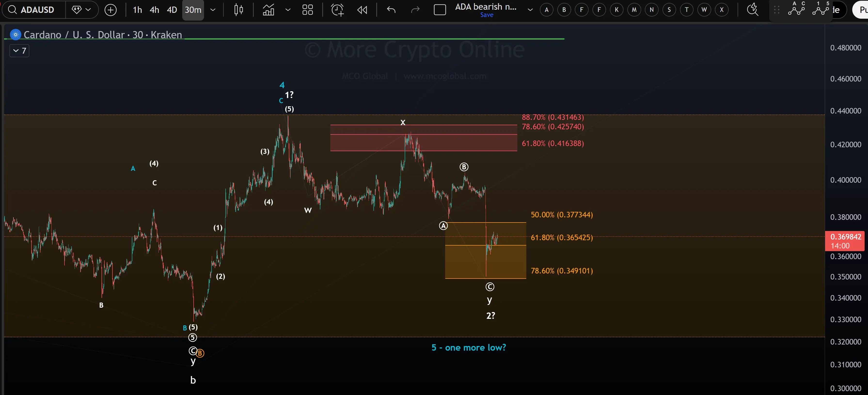This screenshot has width=868, height=395.
Task: Toggle the 1-5 wave numbers display
Action: click(x=821, y=9)
